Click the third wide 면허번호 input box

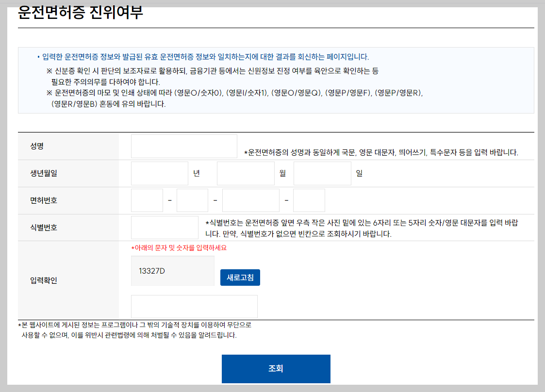[250, 200]
